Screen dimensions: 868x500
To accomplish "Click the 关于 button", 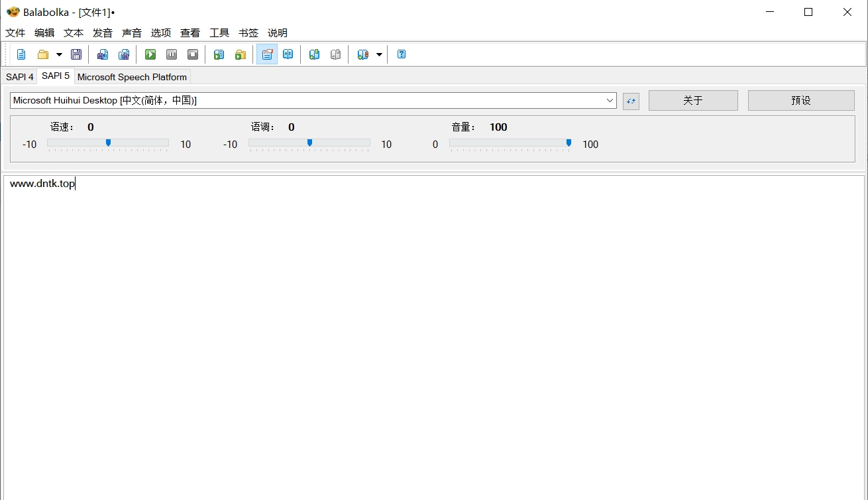I will (x=693, y=100).
